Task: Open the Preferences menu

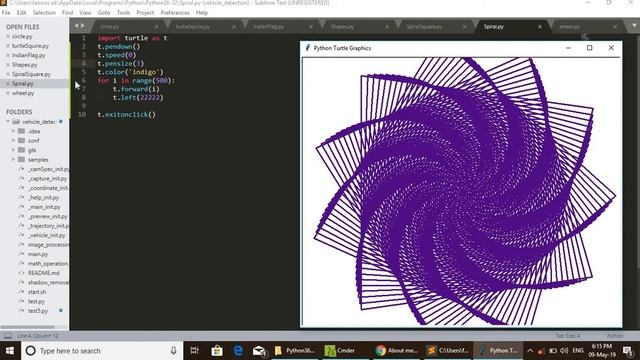Action: click(x=175, y=13)
